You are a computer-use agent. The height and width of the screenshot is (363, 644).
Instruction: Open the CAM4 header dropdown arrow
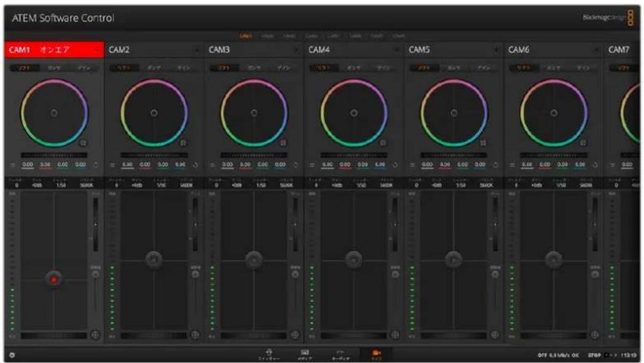click(396, 50)
